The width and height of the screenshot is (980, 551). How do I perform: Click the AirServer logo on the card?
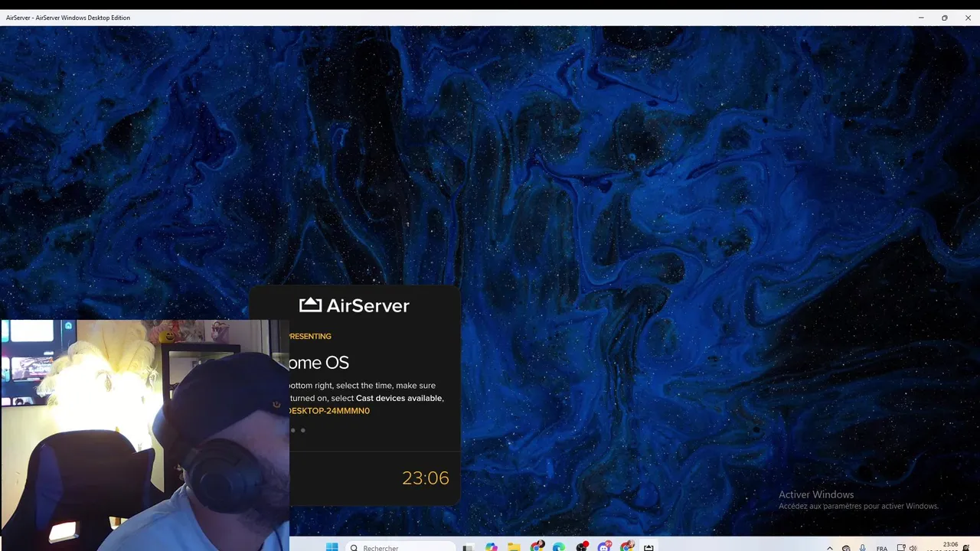coord(354,305)
